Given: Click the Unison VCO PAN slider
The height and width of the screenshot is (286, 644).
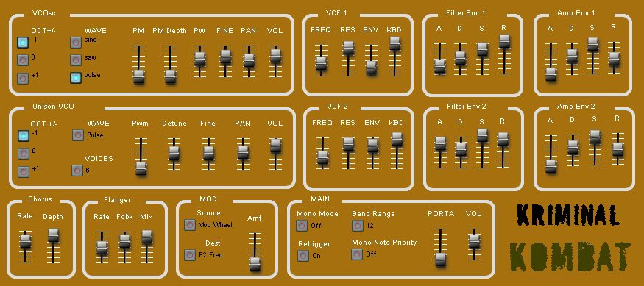Looking at the screenshot, I should pos(243,152).
